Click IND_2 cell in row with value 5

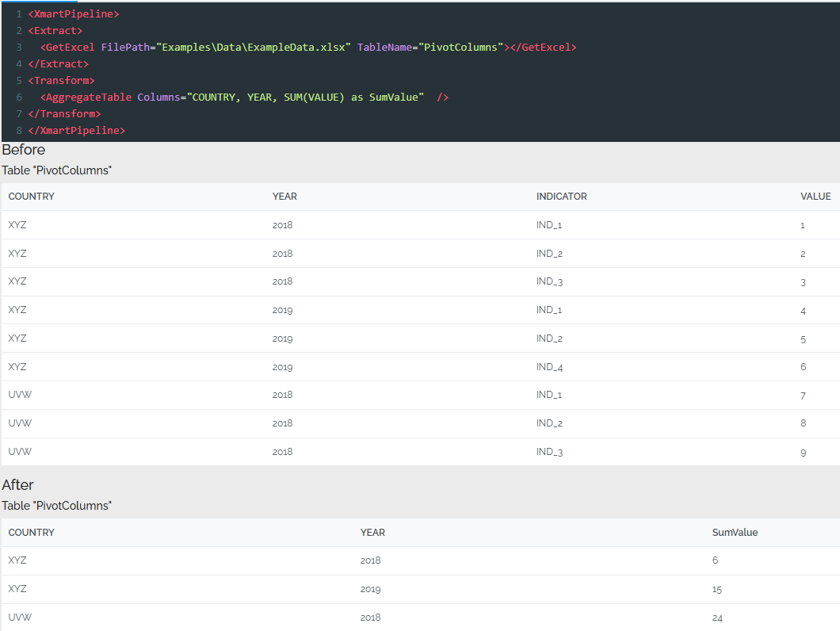point(549,338)
